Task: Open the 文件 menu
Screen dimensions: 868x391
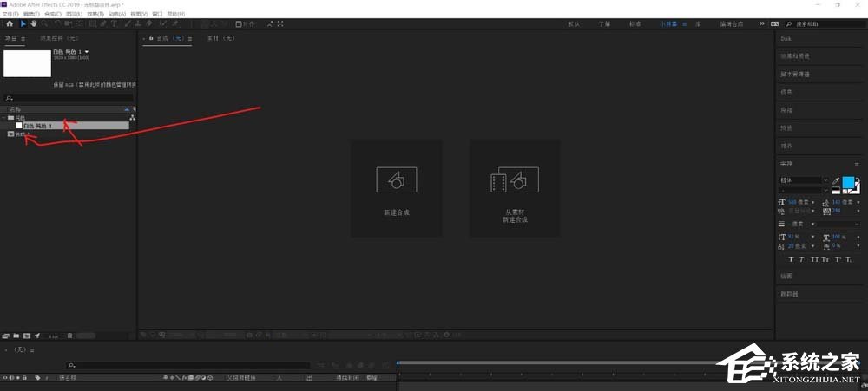Action: (x=10, y=14)
